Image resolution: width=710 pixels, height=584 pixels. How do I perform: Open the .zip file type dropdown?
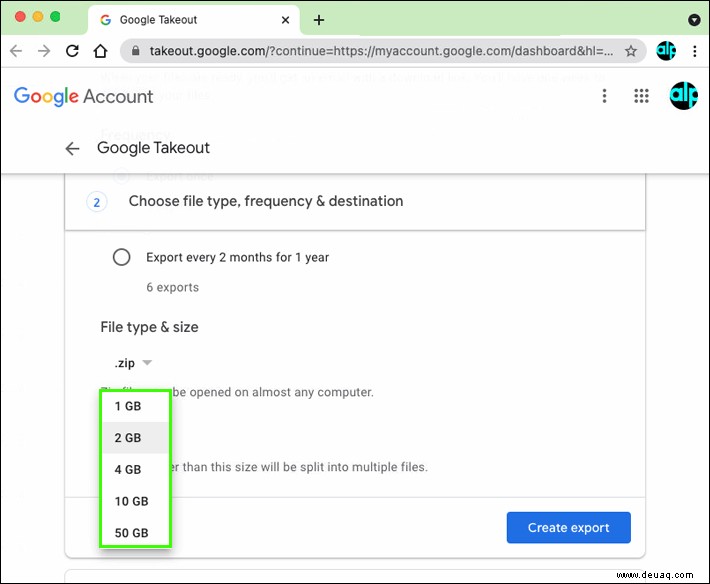(x=133, y=363)
